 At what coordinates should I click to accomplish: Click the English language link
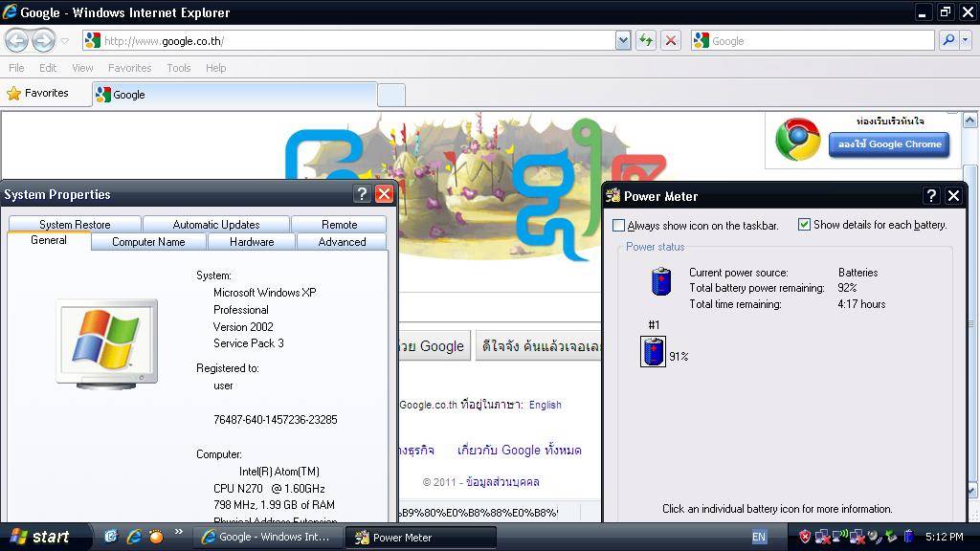545,405
